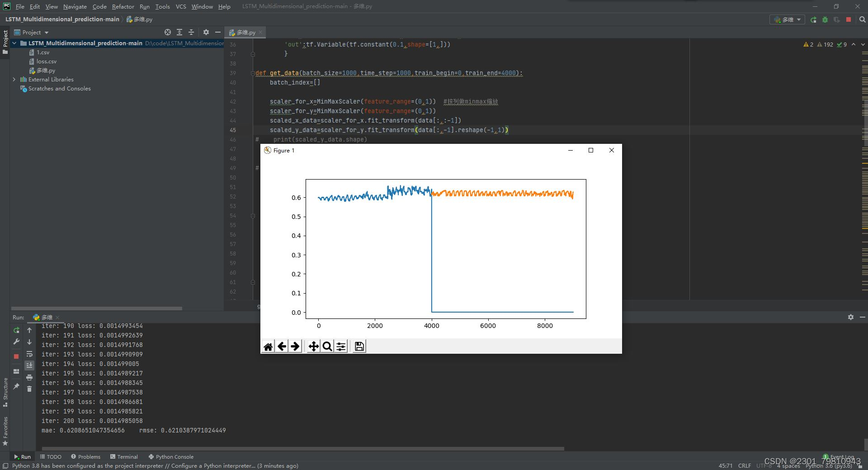Image resolution: width=868 pixels, height=470 pixels.
Task: Click the forward arrow in Figure 1 toolbar
Action: point(295,347)
